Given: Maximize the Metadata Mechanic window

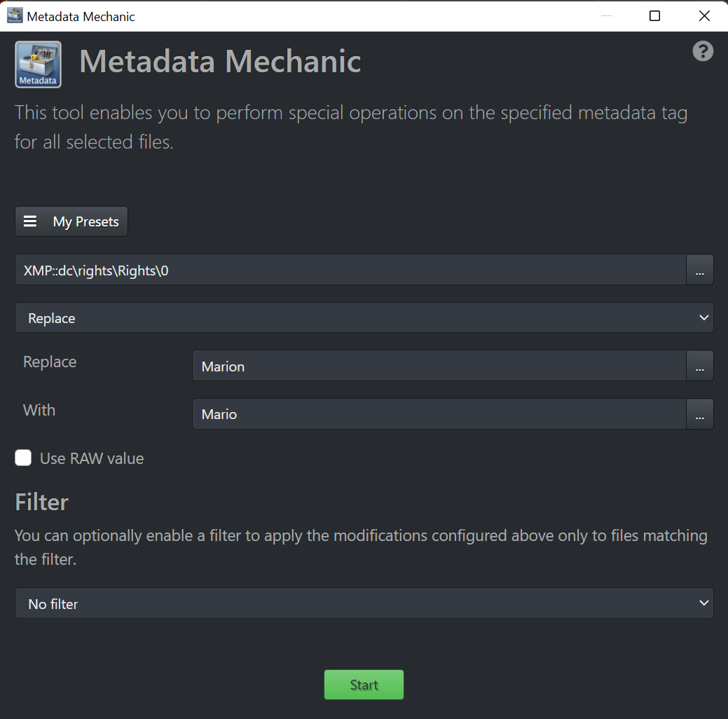Looking at the screenshot, I should coord(654,15).
